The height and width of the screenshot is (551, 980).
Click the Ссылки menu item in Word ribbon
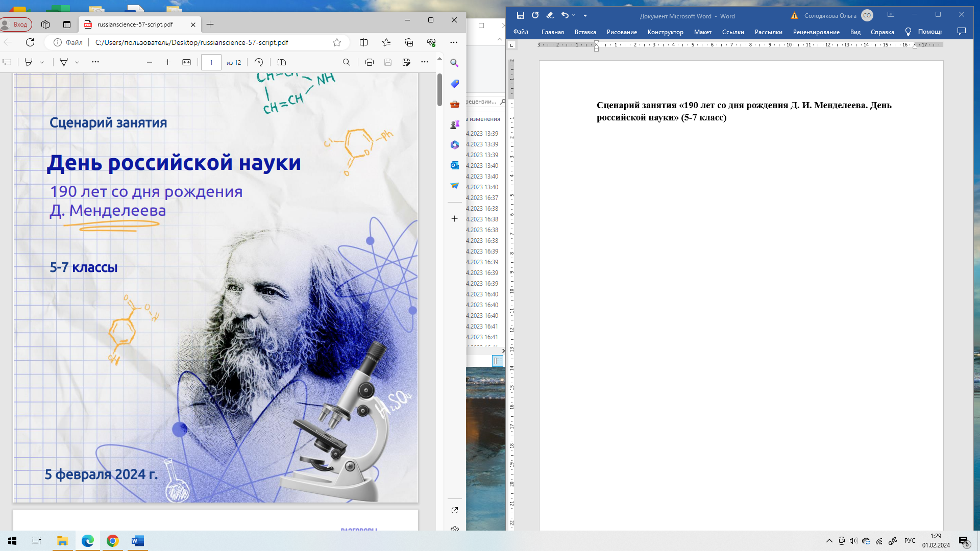[x=733, y=32]
